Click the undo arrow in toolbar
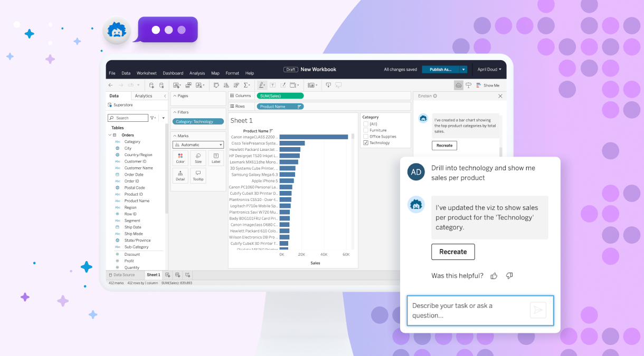The width and height of the screenshot is (644, 356). 110,85
